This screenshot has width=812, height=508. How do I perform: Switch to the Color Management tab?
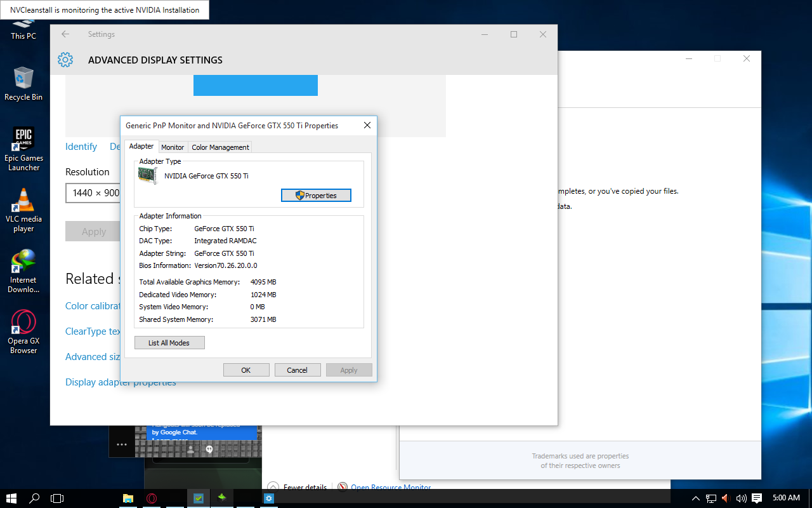click(x=220, y=147)
